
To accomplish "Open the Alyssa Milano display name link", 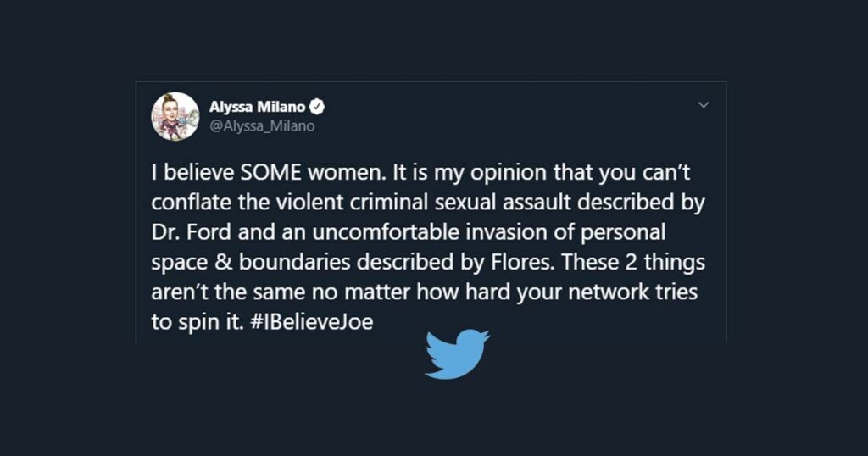I will tap(257, 106).
